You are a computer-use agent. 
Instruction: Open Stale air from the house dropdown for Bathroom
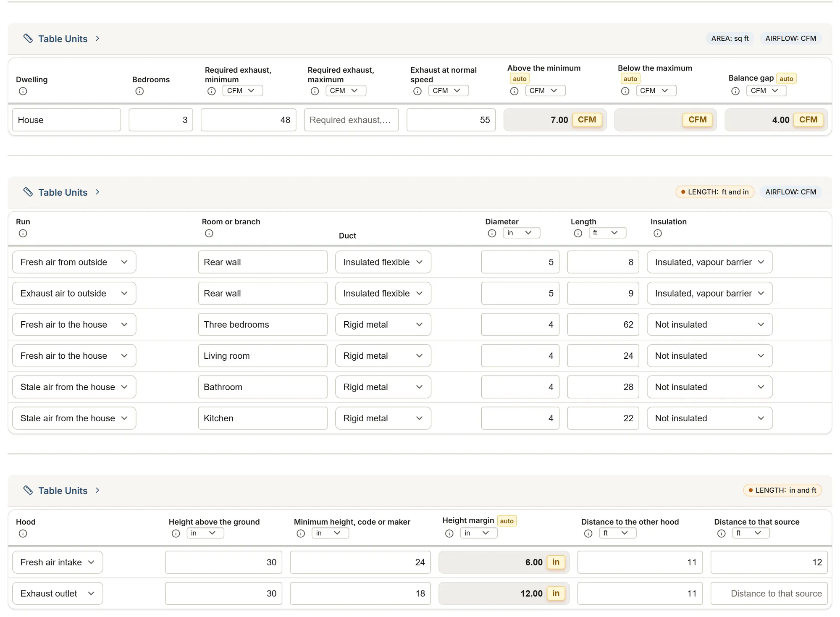[74, 387]
